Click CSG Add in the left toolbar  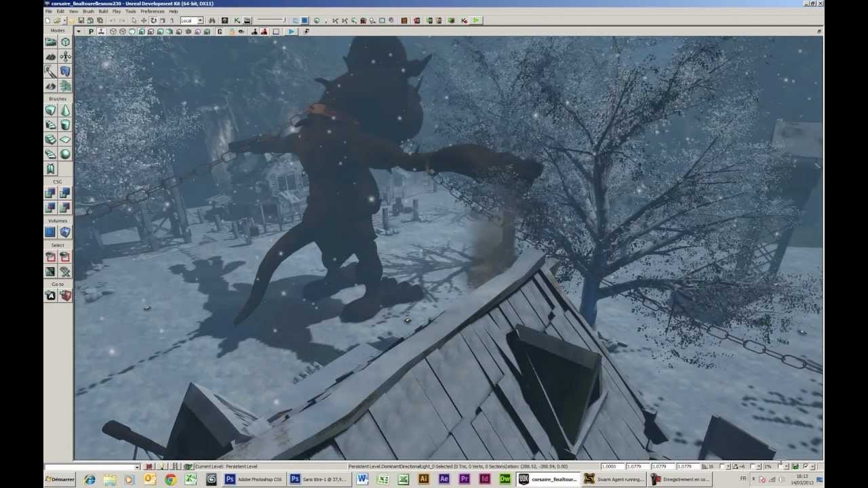50,192
